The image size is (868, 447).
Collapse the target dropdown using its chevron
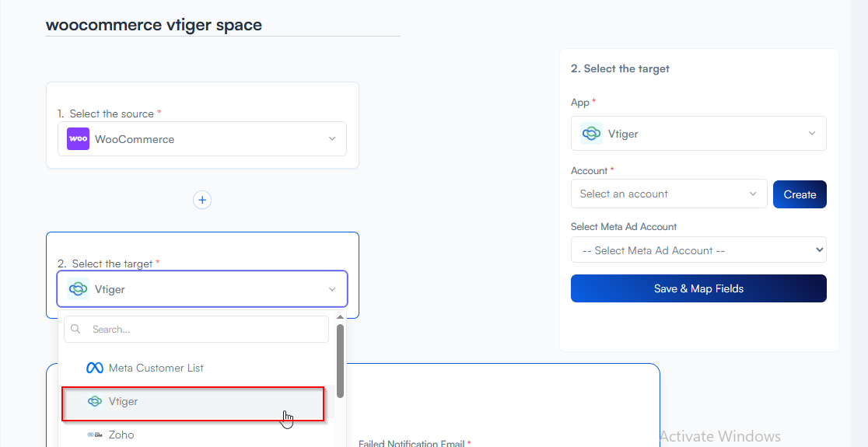click(x=332, y=289)
